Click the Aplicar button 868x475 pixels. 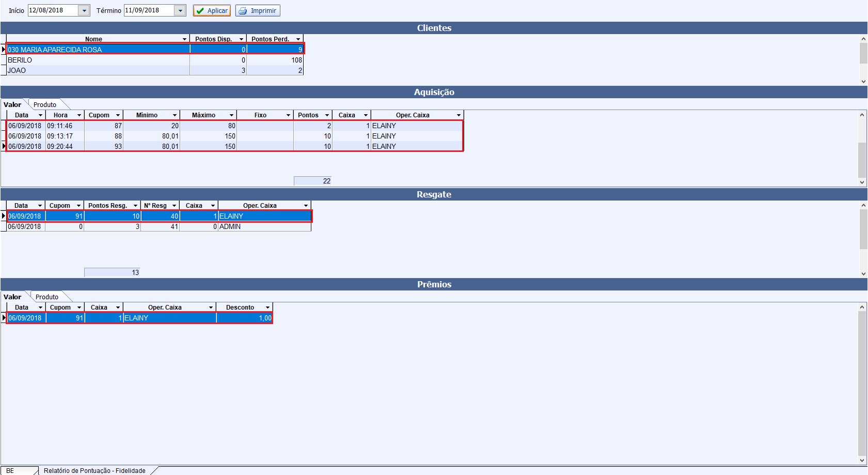point(212,10)
